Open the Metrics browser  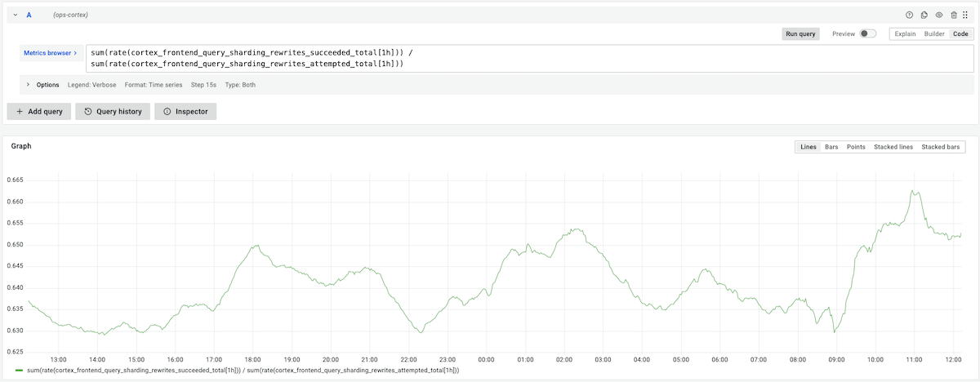point(51,53)
